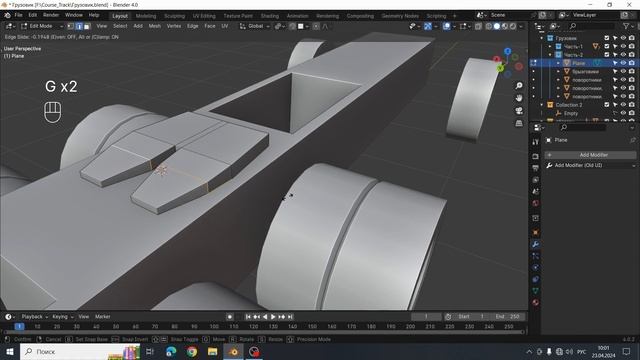This screenshot has height=360, width=640.
Task: Toggle X-ray display icon in header
Action: point(478,26)
